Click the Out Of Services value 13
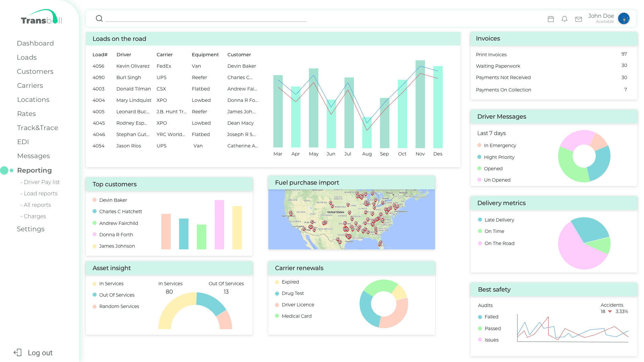Image resolution: width=644 pixels, height=362 pixels. [x=226, y=292]
